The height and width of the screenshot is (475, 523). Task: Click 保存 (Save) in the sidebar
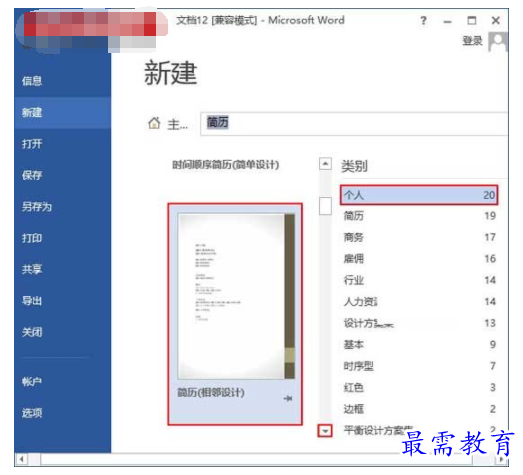pyautogui.click(x=32, y=175)
